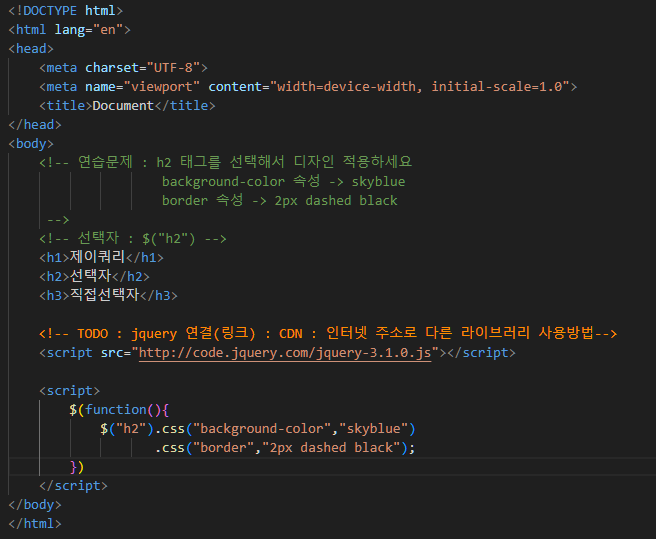Click the word Document in title
The width and height of the screenshot is (656, 539).
tap(123, 105)
